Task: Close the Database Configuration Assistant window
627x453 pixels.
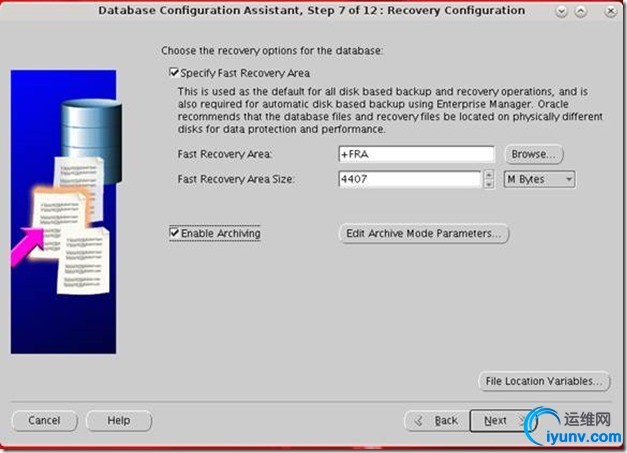Action: coord(611,11)
